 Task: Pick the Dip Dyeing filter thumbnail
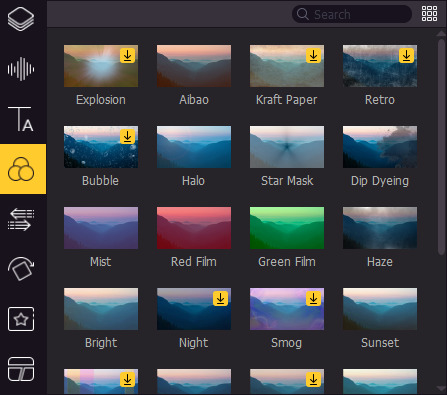[380, 147]
